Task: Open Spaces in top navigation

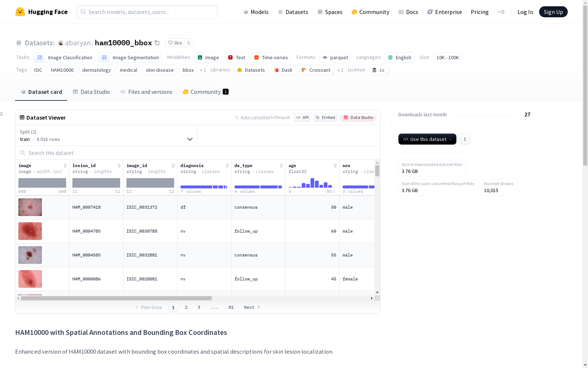Action: click(x=330, y=12)
